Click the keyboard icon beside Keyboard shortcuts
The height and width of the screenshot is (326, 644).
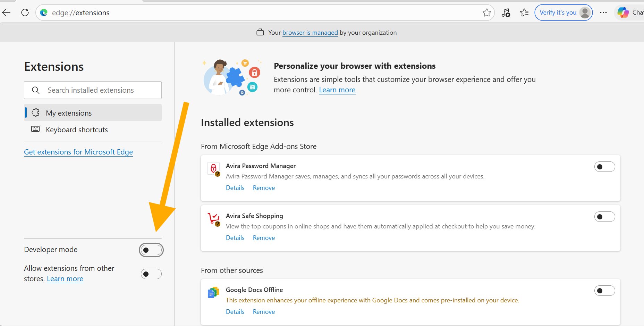[35, 129]
